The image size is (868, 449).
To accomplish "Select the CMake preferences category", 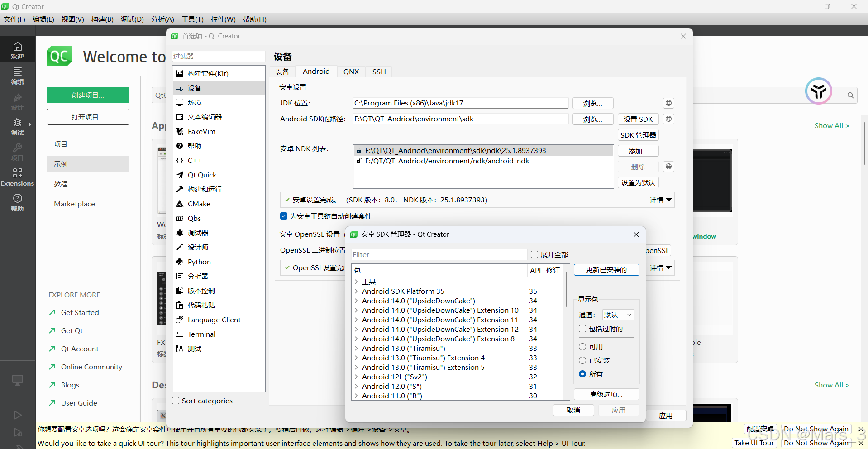I will click(219, 204).
